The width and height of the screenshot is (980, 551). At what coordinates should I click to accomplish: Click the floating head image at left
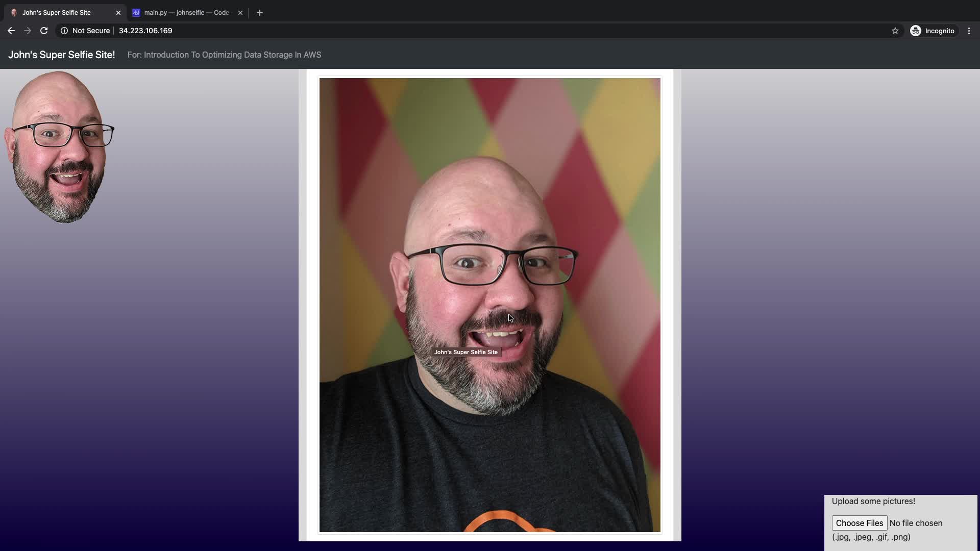point(59,147)
